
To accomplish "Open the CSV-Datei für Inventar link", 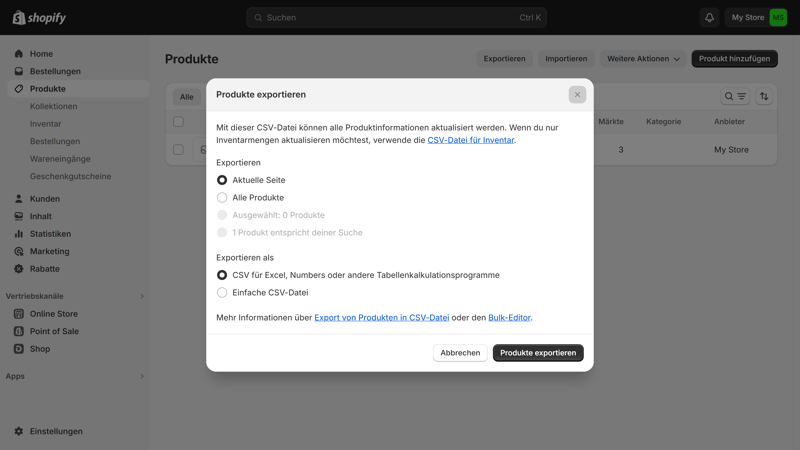I will [x=470, y=140].
